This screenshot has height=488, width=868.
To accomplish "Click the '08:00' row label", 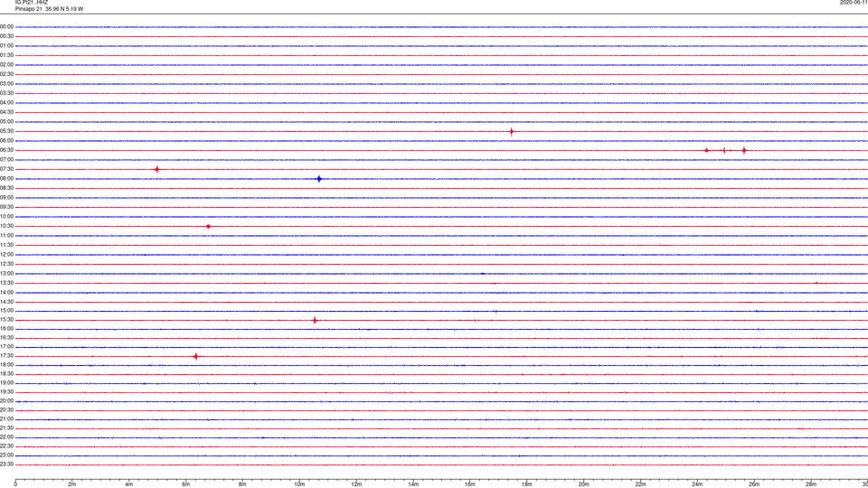I will click(x=6, y=179).
